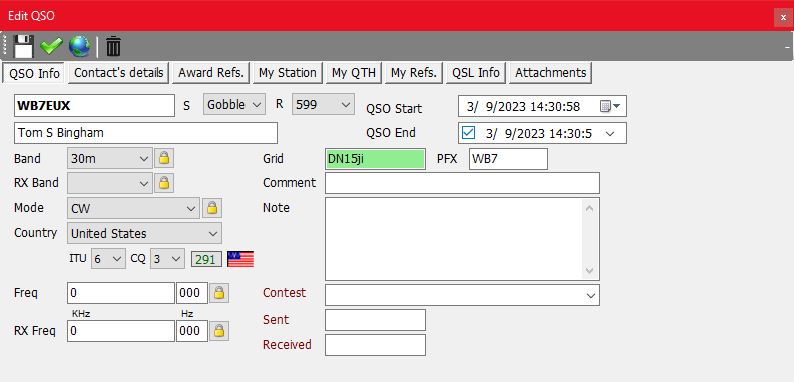Open the Attachments tab
794x382 pixels.
(x=550, y=72)
